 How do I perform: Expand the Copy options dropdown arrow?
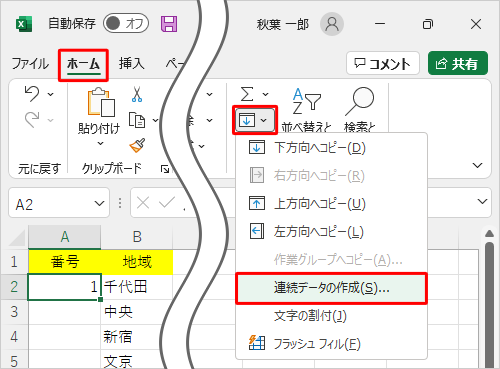[155, 120]
